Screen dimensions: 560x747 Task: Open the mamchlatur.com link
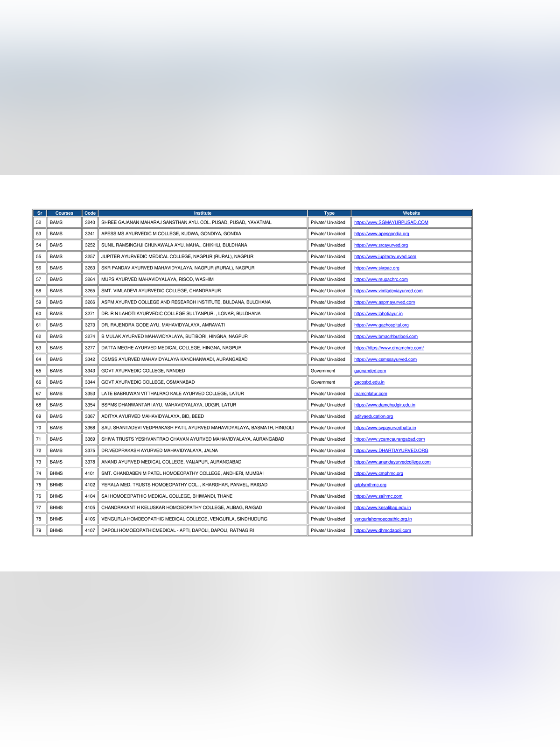point(371,394)
